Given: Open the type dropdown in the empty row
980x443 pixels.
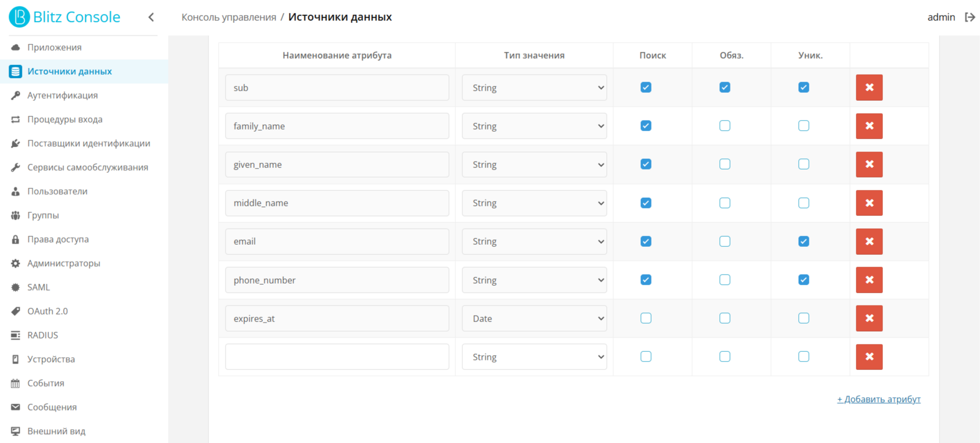Looking at the screenshot, I should 534,357.
